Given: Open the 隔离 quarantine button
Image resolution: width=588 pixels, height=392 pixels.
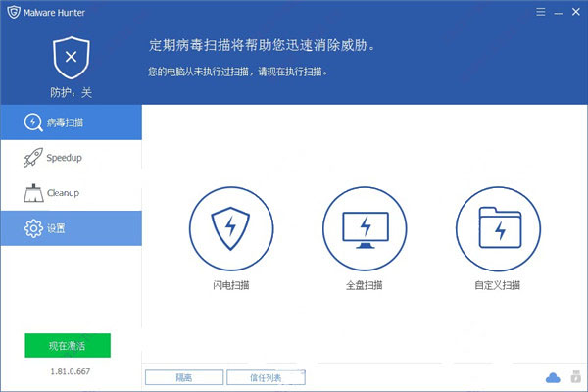Looking at the screenshot, I should tap(184, 377).
